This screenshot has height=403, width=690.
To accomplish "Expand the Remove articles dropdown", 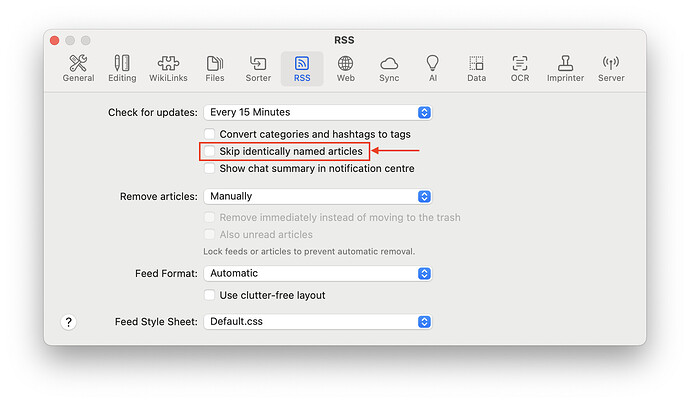I will click(317, 196).
